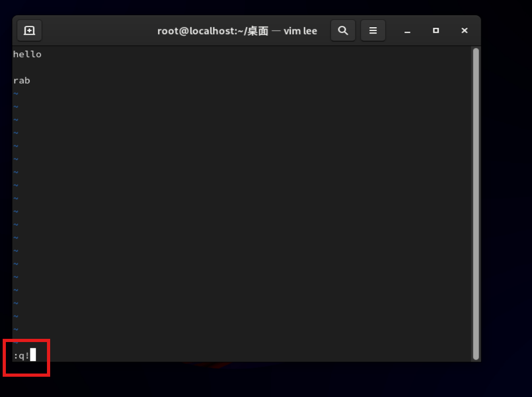Click the line reading rab
The image size is (532, 397).
pos(22,81)
